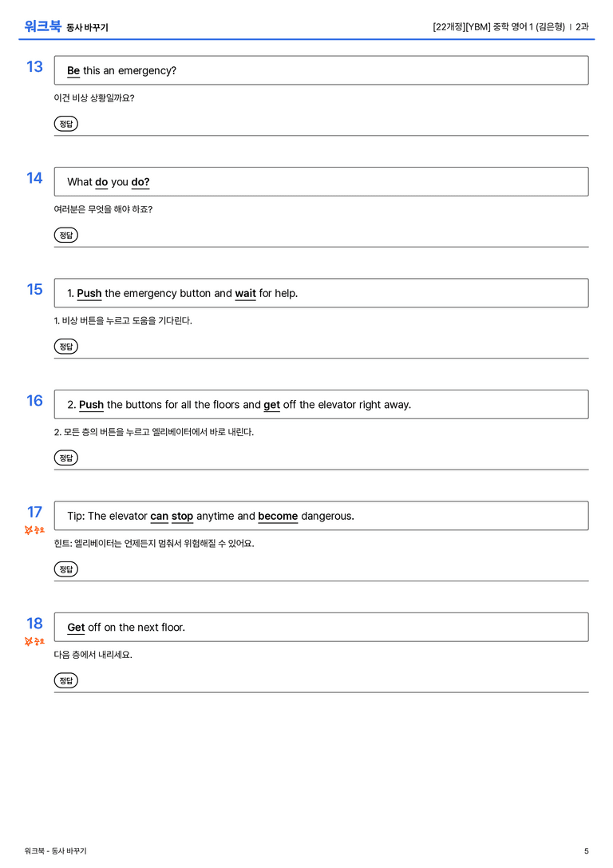This screenshot has height=868, width=613.
Task: Click the underlined "become" in question 17
Action: click(278, 516)
